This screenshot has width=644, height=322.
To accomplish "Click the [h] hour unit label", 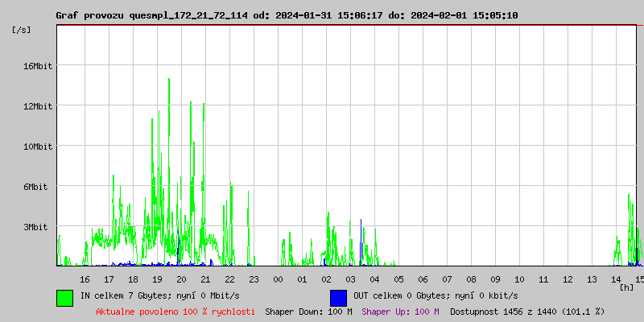I will point(627,287).
